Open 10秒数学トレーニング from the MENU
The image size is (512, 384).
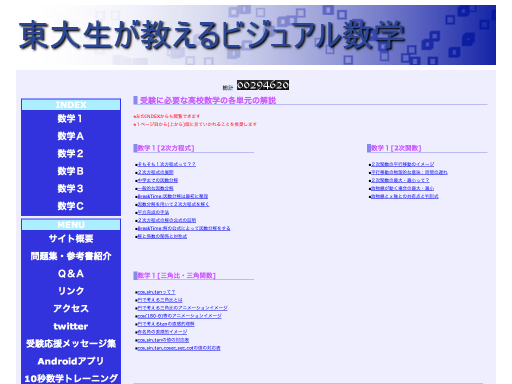point(71,378)
